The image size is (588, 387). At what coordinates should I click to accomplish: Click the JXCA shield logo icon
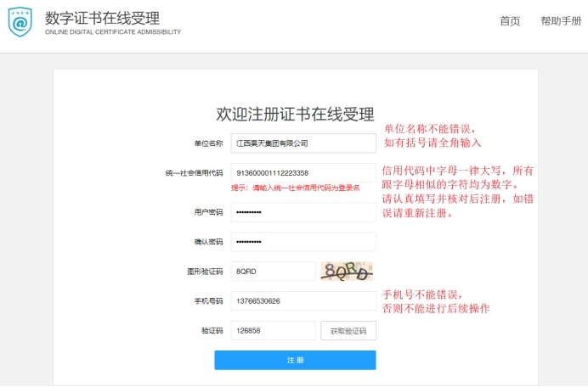[x=20, y=23]
